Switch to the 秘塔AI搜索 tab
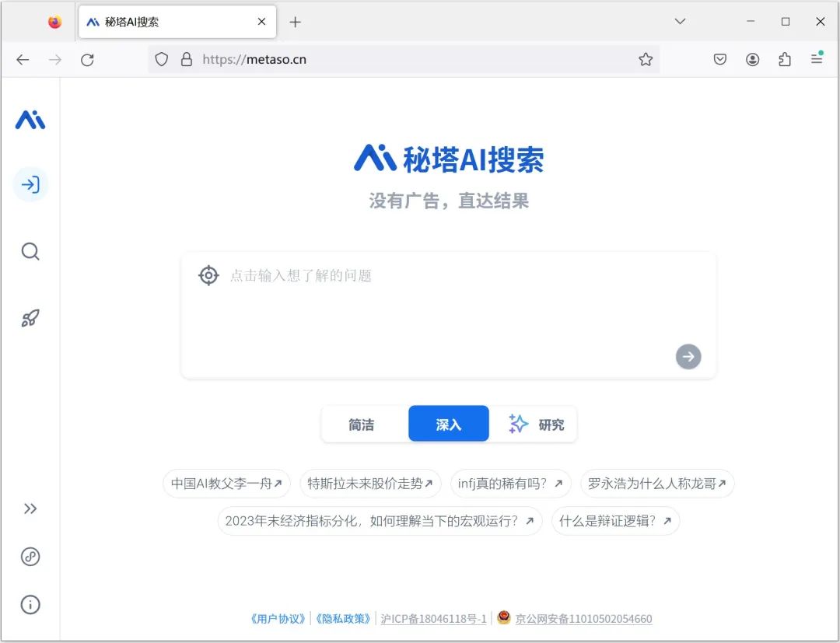Image resolution: width=840 pixels, height=643 pixels. [177, 22]
